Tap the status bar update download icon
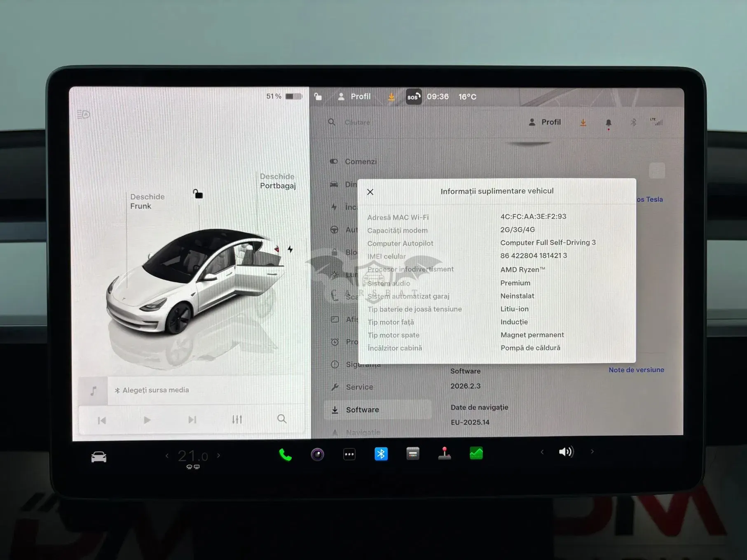Viewport: 747px width, 560px height. click(x=391, y=97)
